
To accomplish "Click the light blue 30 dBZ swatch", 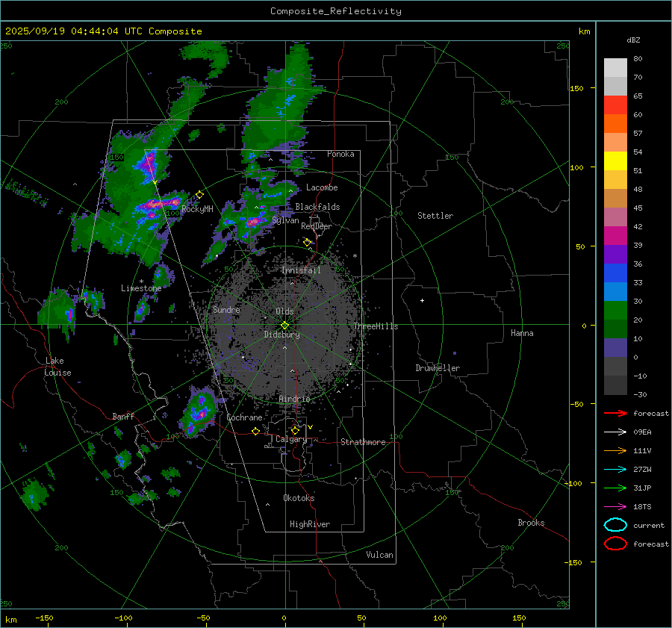I will [615, 292].
